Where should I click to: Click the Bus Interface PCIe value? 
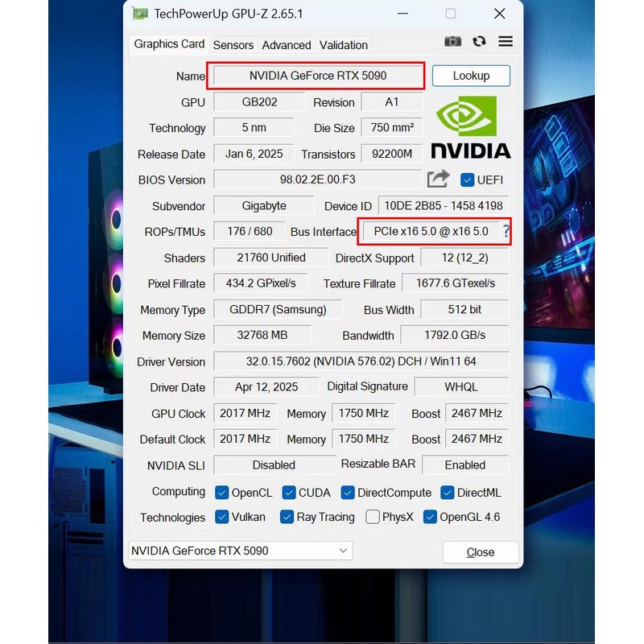[x=431, y=231]
